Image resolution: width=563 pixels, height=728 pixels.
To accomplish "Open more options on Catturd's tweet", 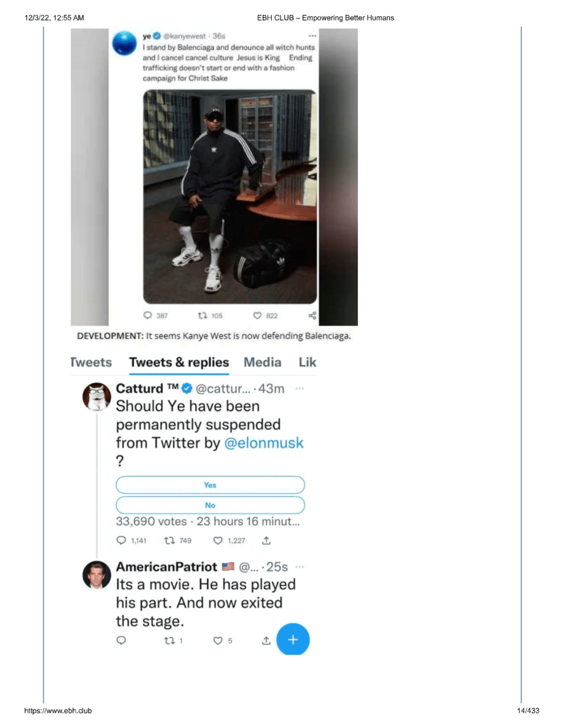I will point(300,388).
